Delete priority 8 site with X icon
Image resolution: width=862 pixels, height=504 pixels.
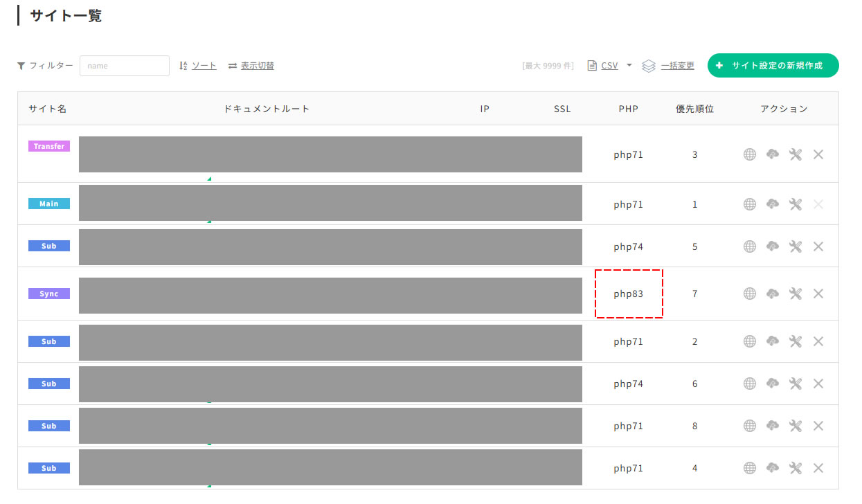[x=818, y=426]
